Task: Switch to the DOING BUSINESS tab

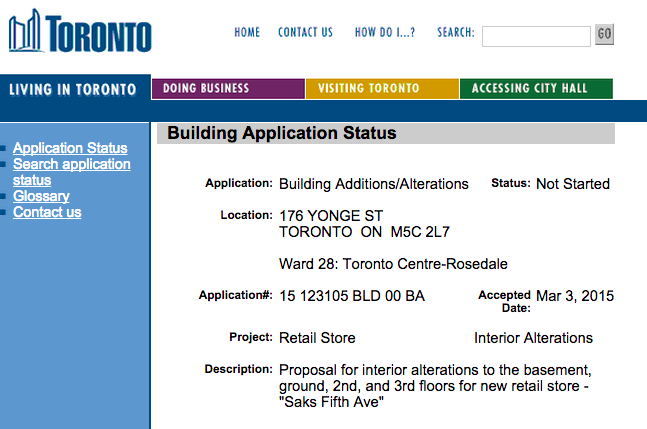Action: click(228, 89)
